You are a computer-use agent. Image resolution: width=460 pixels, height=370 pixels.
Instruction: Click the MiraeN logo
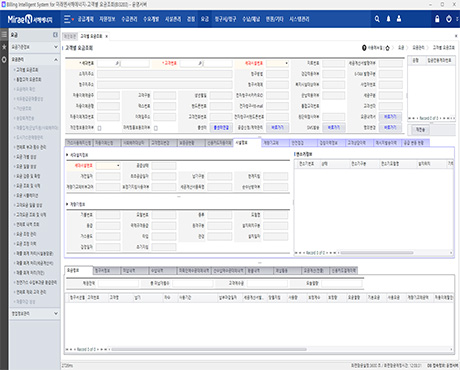tap(30, 19)
